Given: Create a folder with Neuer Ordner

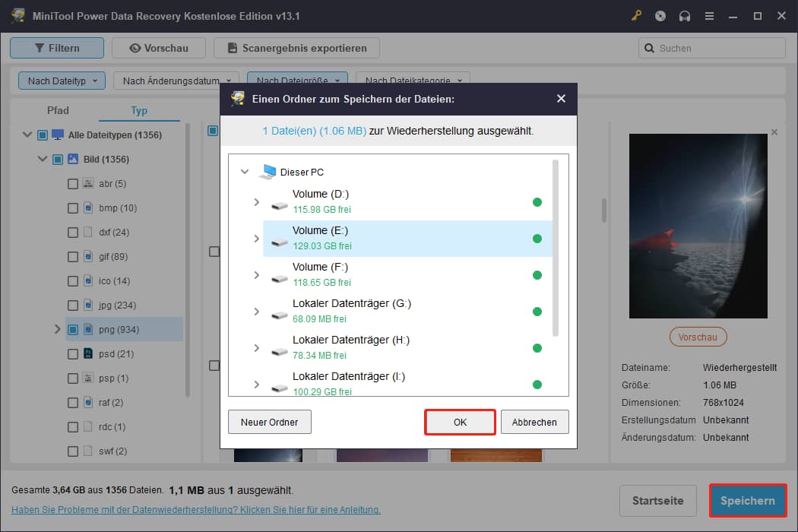Looking at the screenshot, I should click(x=269, y=422).
